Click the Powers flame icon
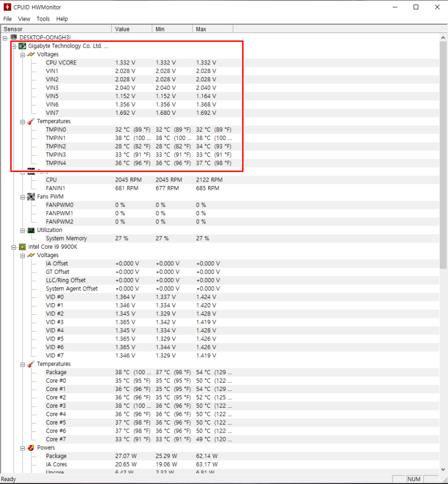 click(31, 448)
